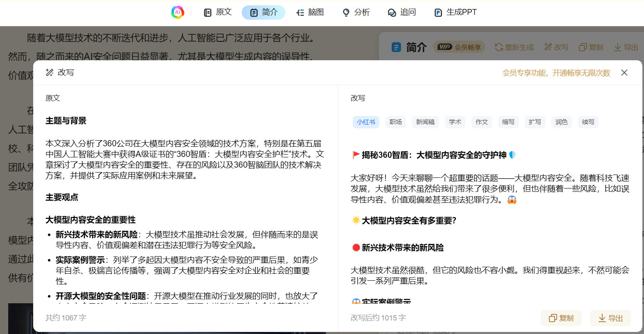Switch to the 简介 tab
Image resolution: width=644 pixels, height=334 pixels.
point(263,12)
